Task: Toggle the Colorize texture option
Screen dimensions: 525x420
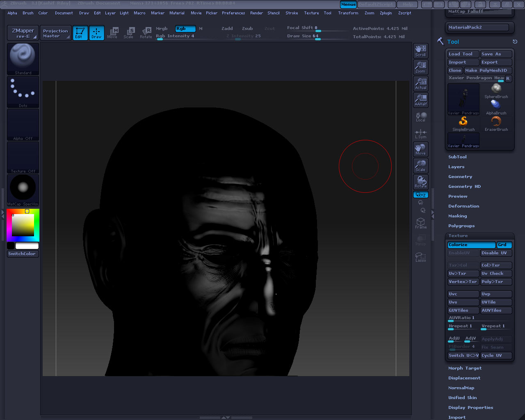Action: coord(471,245)
